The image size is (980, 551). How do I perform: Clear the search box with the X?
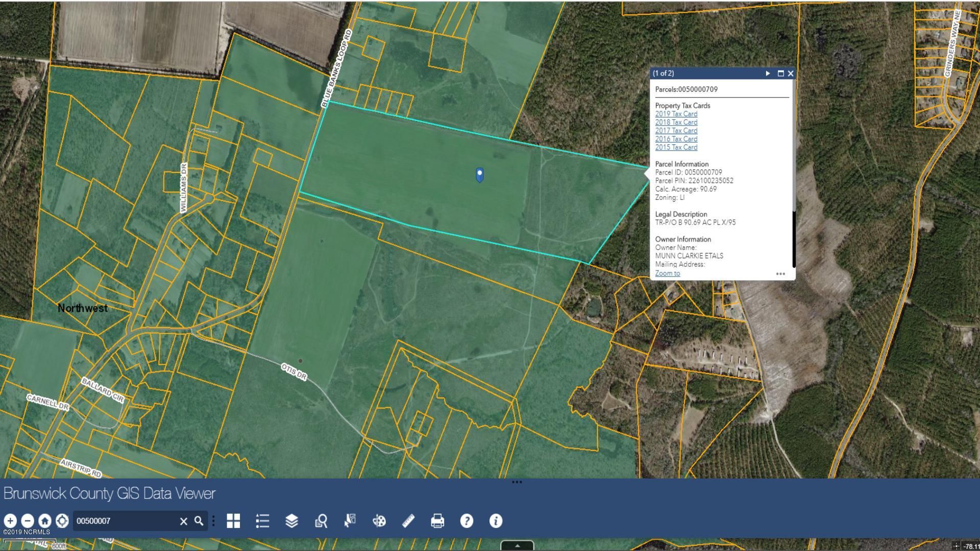point(184,521)
